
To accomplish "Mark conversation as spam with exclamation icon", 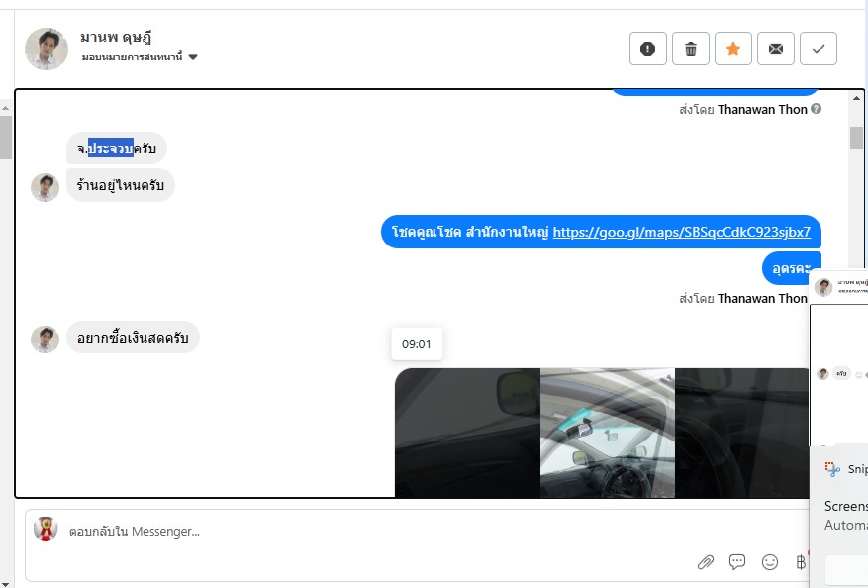I will [647, 49].
